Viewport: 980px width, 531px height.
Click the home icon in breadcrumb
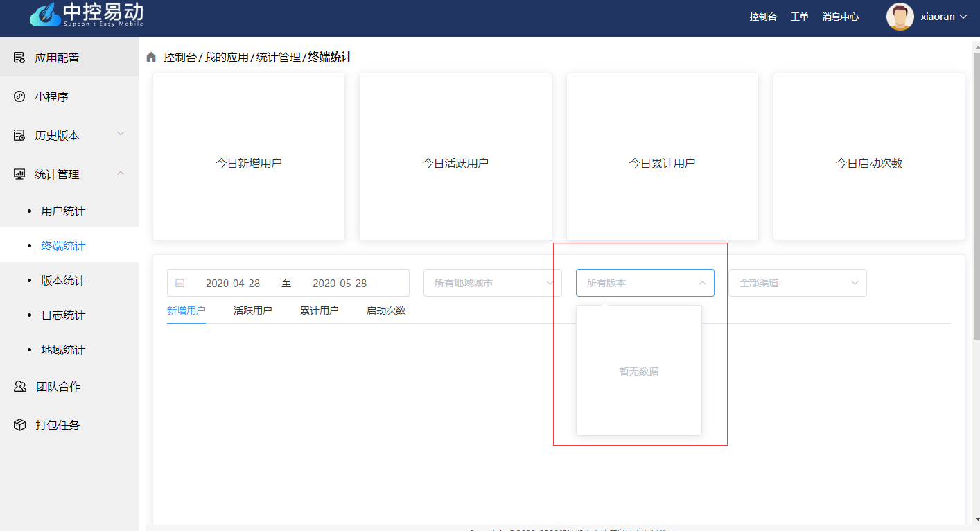click(x=151, y=57)
